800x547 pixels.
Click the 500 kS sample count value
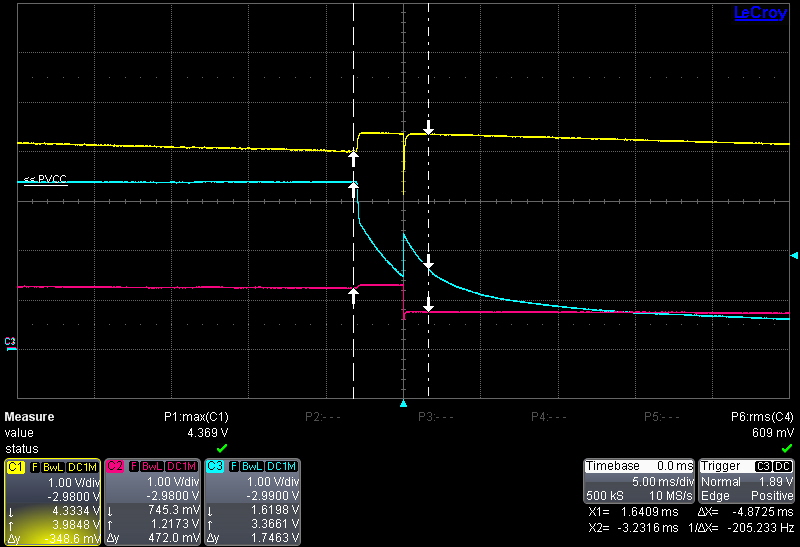point(605,495)
